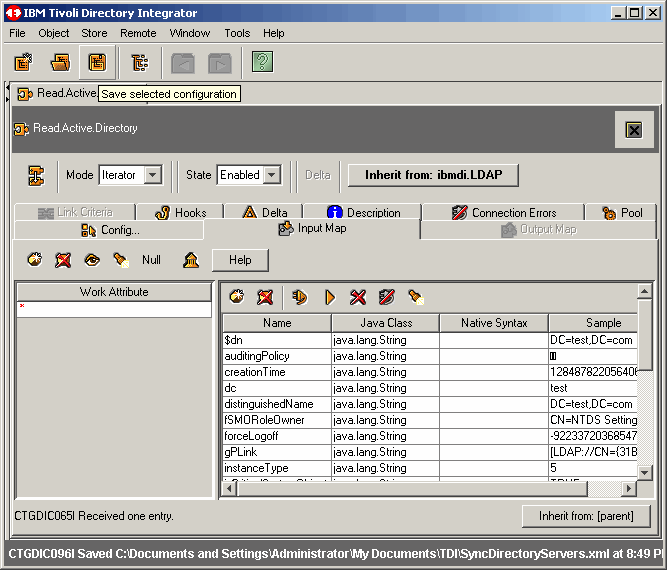Click the Save selected configuration toolbar icon

tap(97, 63)
